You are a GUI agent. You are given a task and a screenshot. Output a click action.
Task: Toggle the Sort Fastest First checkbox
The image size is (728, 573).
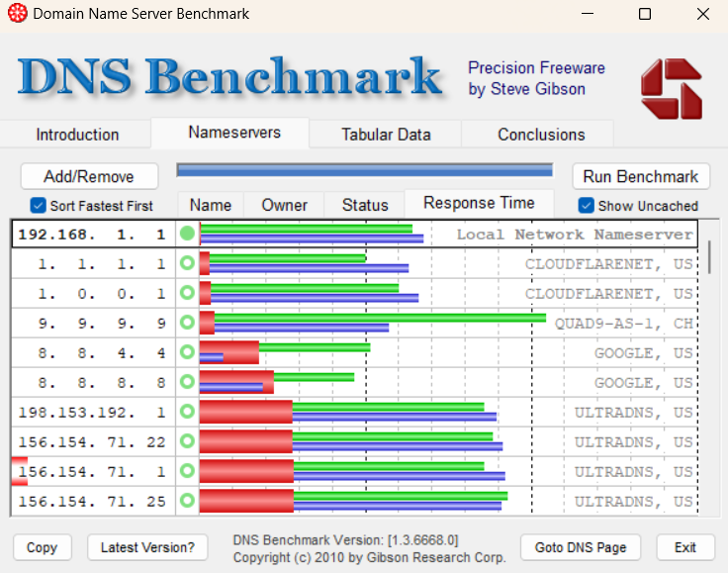[38, 205]
